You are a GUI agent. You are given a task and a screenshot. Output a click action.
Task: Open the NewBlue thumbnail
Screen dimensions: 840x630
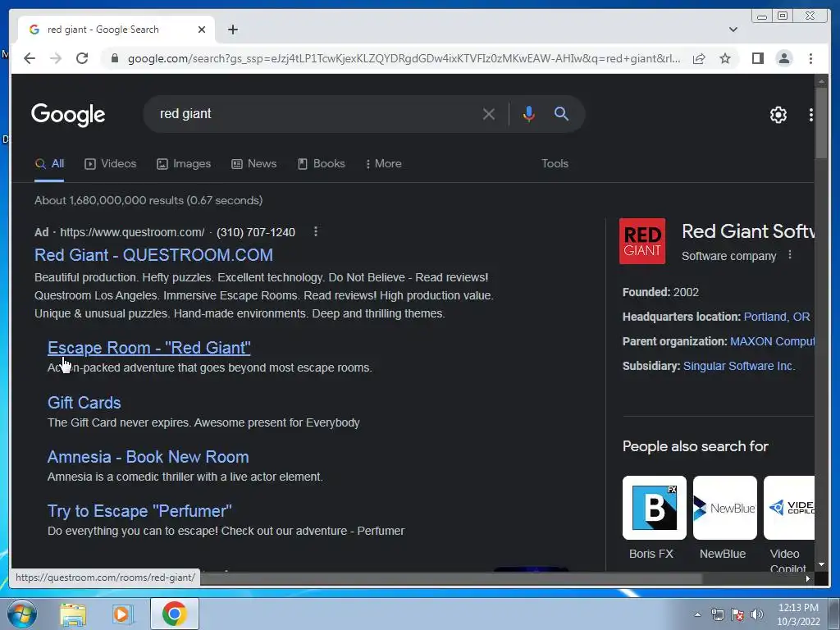coord(725,508)
